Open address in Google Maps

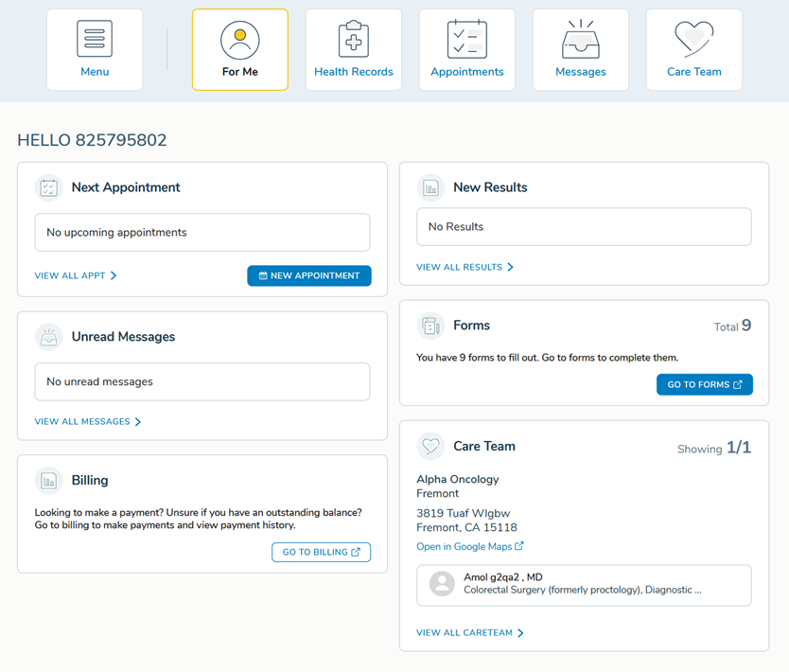[469, 547]
